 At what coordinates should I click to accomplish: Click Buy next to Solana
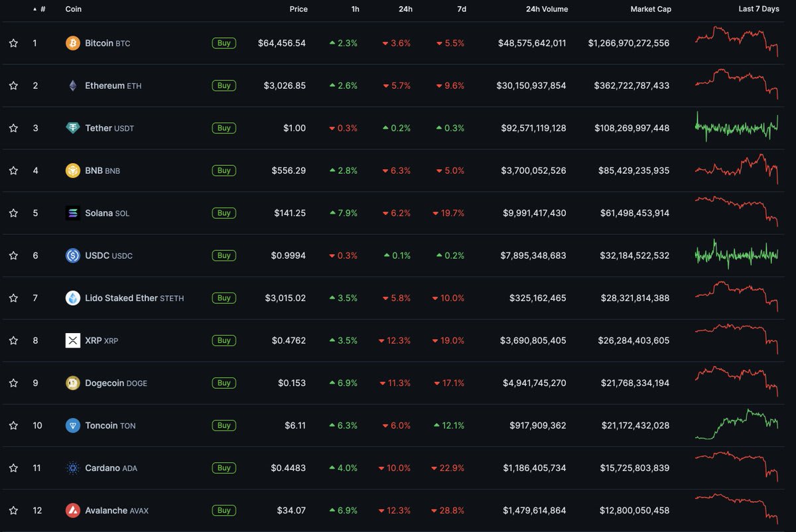pos(224,213)
